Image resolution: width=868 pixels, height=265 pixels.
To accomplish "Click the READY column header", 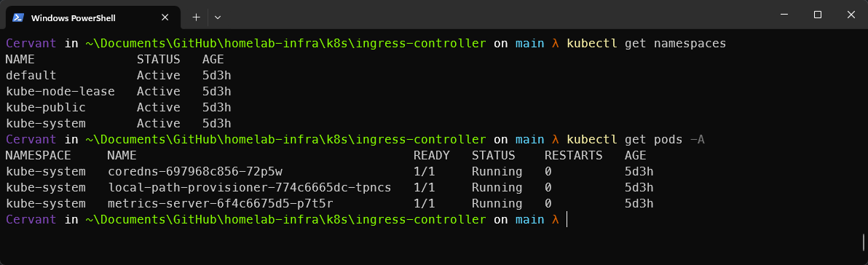I will 431,156.
